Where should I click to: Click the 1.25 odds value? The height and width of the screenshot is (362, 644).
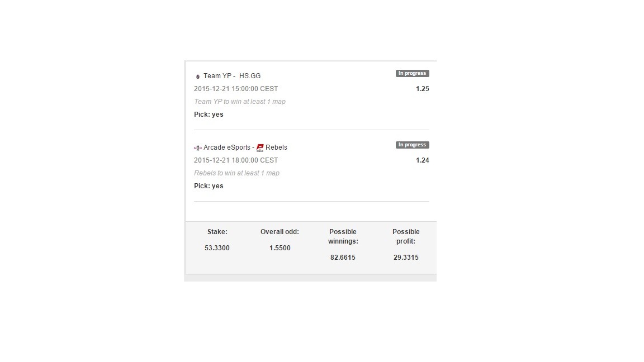(422, 89)
